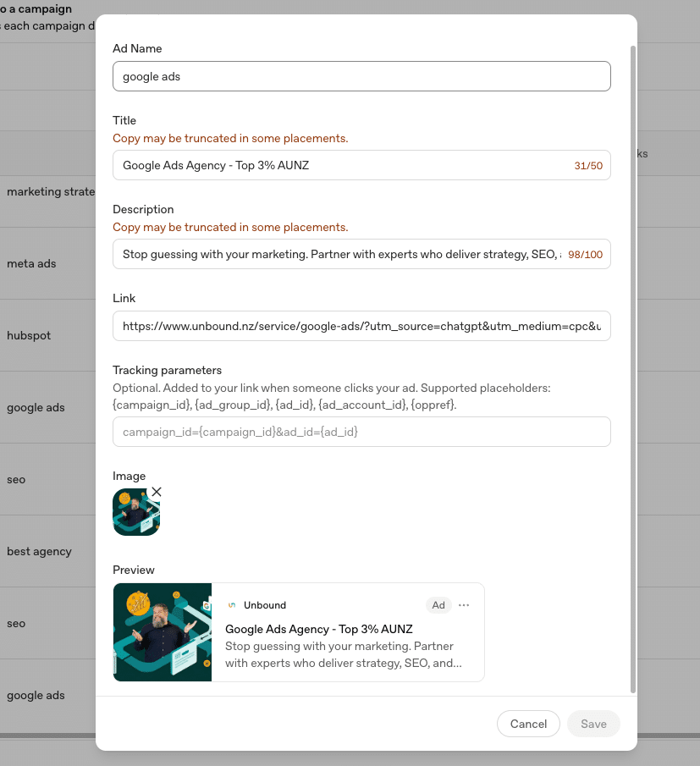This screenshot has height=766, width=700.
Task: Click the Title truncation warning text
Action: click(x=230, y=139)
